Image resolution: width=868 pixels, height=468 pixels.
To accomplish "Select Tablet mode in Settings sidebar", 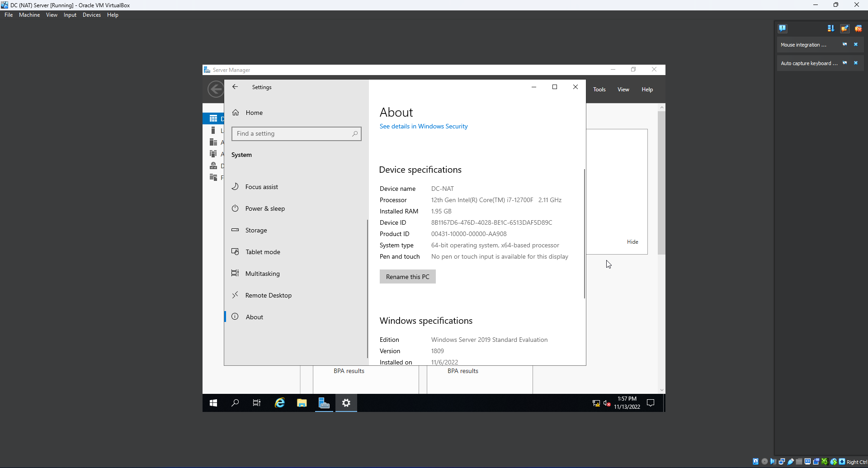I will pos(263,252).
